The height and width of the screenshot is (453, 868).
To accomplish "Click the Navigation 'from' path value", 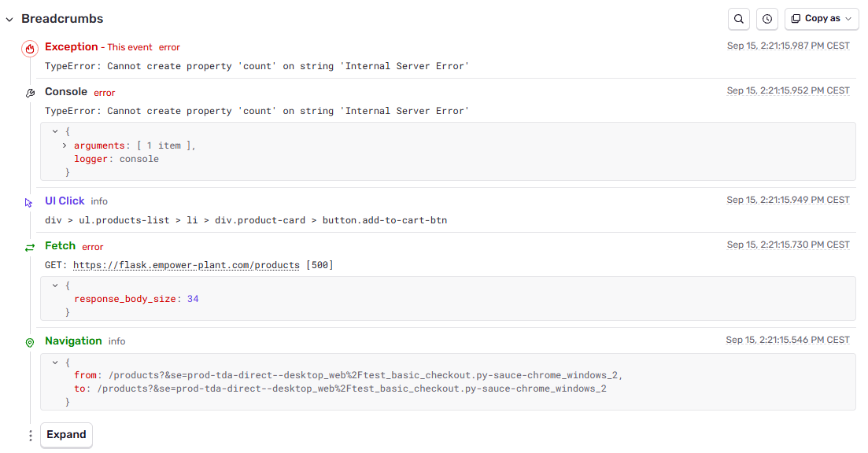I will pos(363,376).
